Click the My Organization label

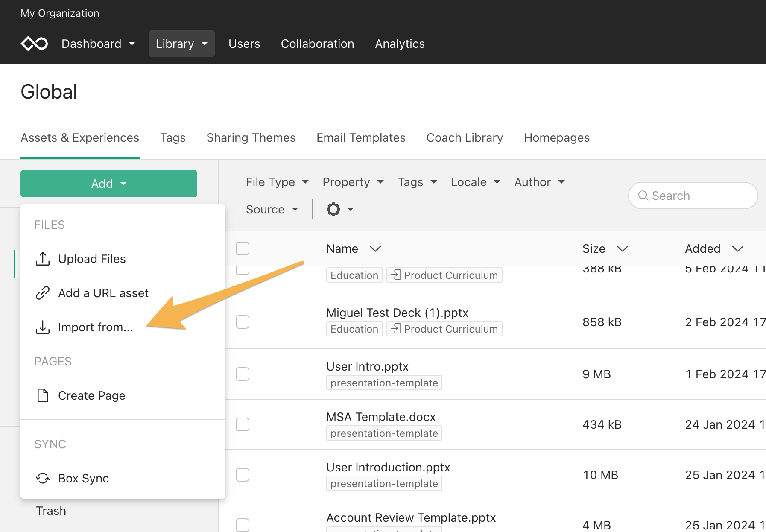(x=60, y=13)
